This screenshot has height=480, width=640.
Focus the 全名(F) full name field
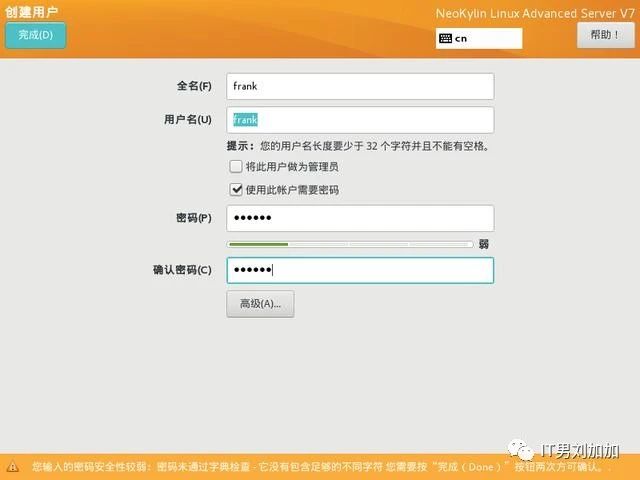pyautogui.click(x=360, y=86)
